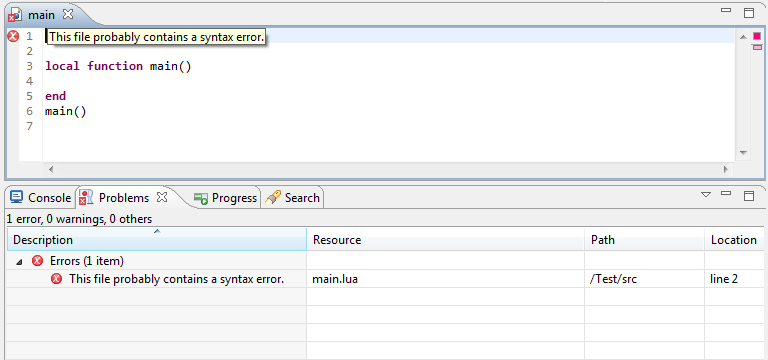This screenshot has height=360, width=768.
Task: Close the Problems view tab
Action: click(x=162, y=197)
